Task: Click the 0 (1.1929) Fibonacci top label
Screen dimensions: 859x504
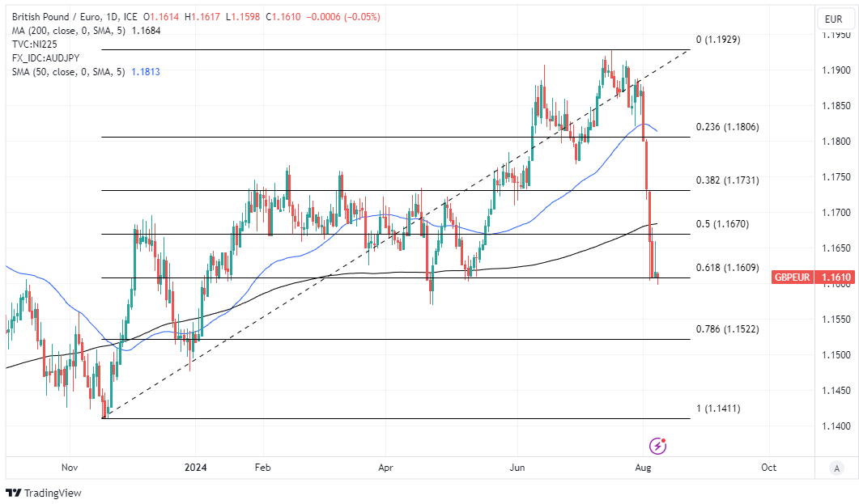Action: click(x=717, y=40)
